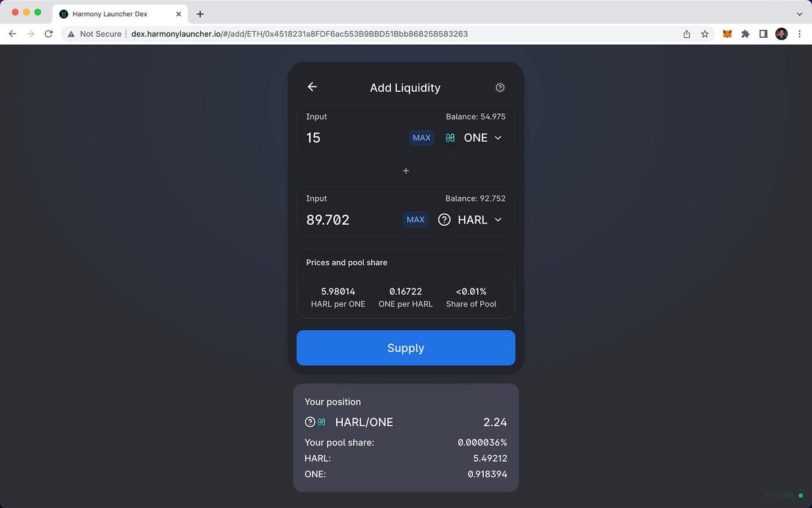Click MAX for the HARL input
The image size is (812, 508).
pyautogui.click(x=416, y=220)
